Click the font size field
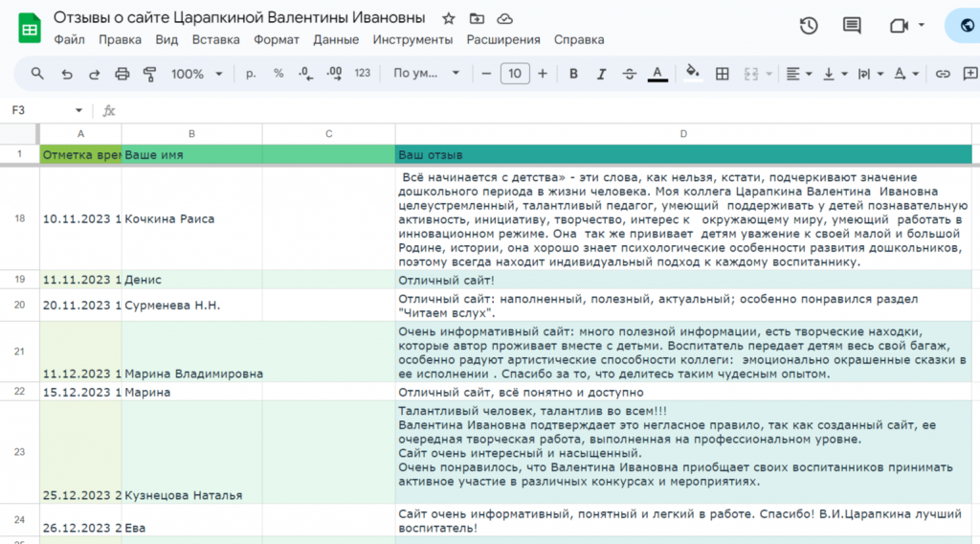This screenshot has width=980, height=544. click(x=515, y=74)
